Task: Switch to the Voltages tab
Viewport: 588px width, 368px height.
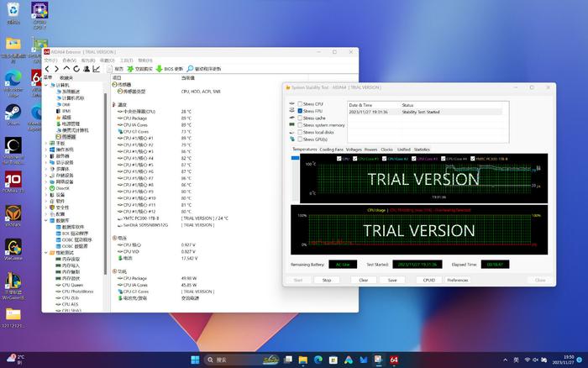Action: tap(354, 150)
